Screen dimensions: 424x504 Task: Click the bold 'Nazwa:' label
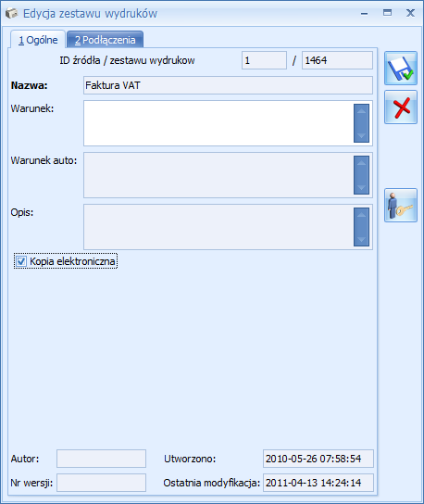29,85
